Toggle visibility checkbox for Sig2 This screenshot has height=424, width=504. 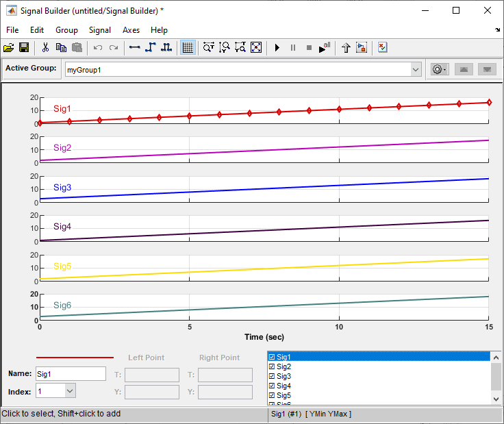tap(272, 366)
